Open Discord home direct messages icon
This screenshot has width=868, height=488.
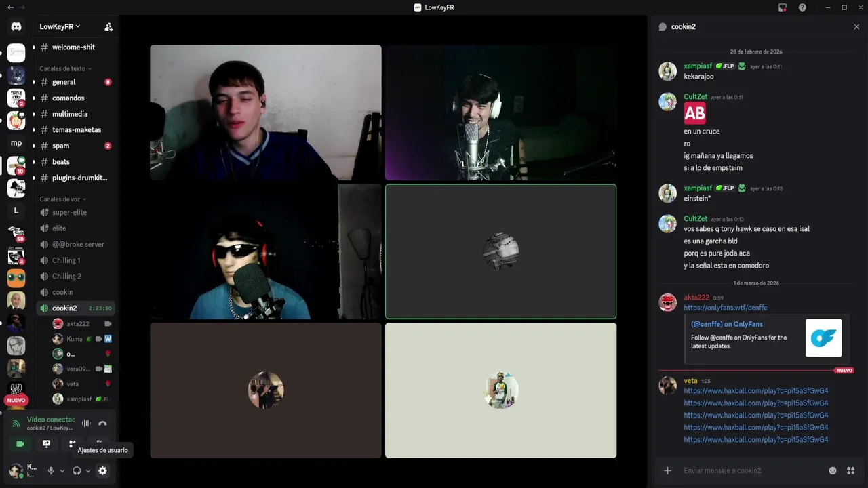(16, 26)
